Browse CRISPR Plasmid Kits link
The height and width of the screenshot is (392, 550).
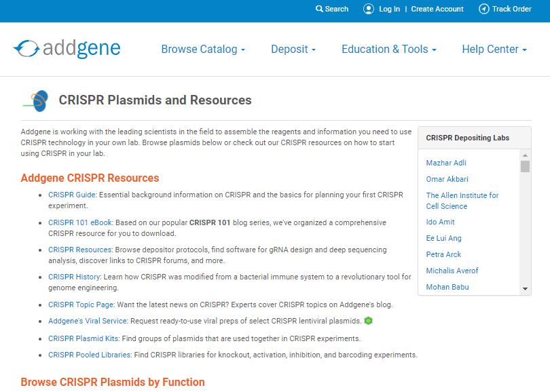coord(84,338)
